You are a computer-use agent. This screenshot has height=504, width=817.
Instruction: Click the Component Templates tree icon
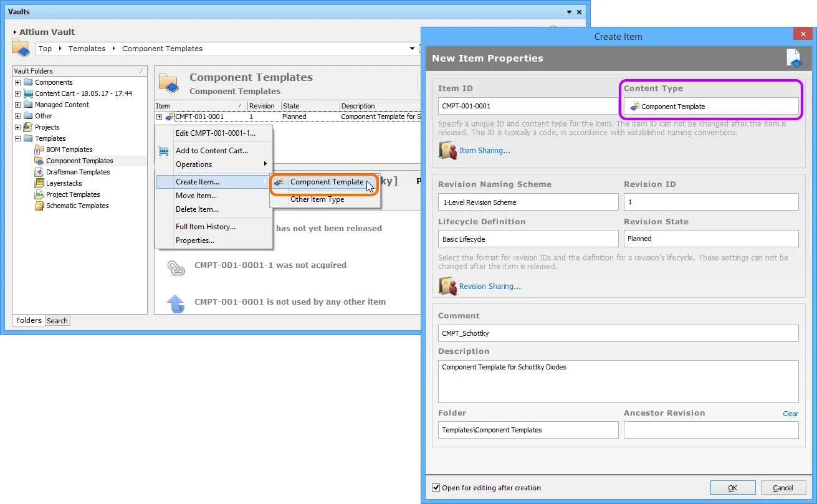point(39,161)
